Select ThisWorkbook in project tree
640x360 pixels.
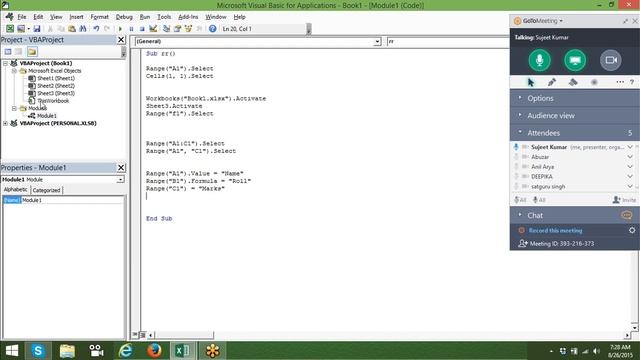pyautogui.click(x=53, y=101)
